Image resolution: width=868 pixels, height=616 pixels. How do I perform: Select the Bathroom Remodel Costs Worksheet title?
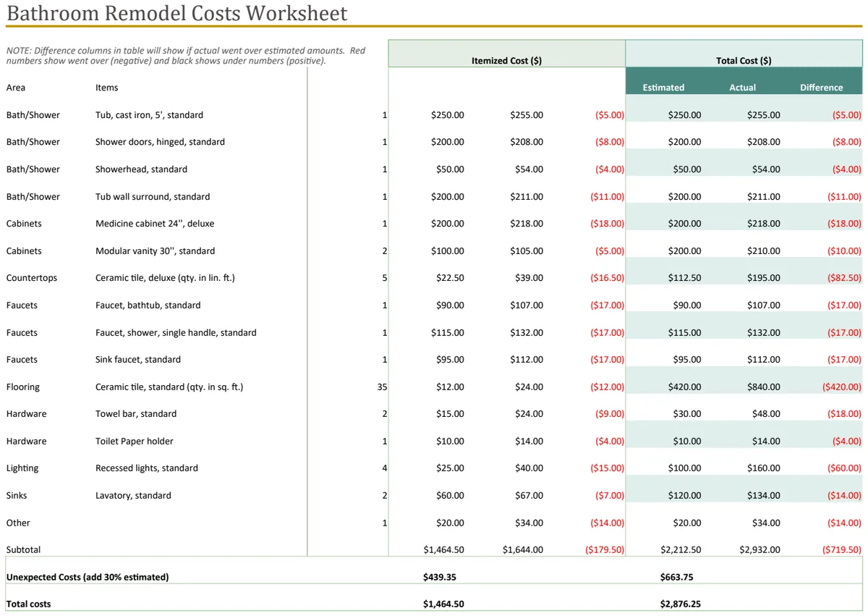tap(176, 13)
